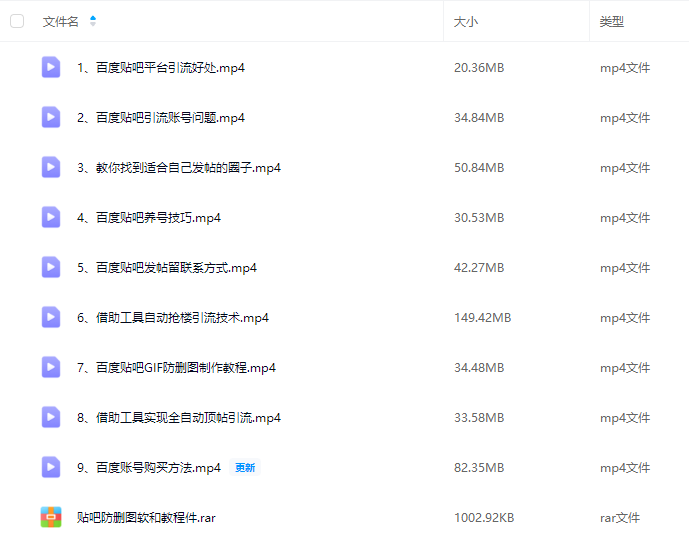This screenshot has width=689, height=549.
Task: Click mp4文件 type in the 82.35MB row
Action: 625,468
